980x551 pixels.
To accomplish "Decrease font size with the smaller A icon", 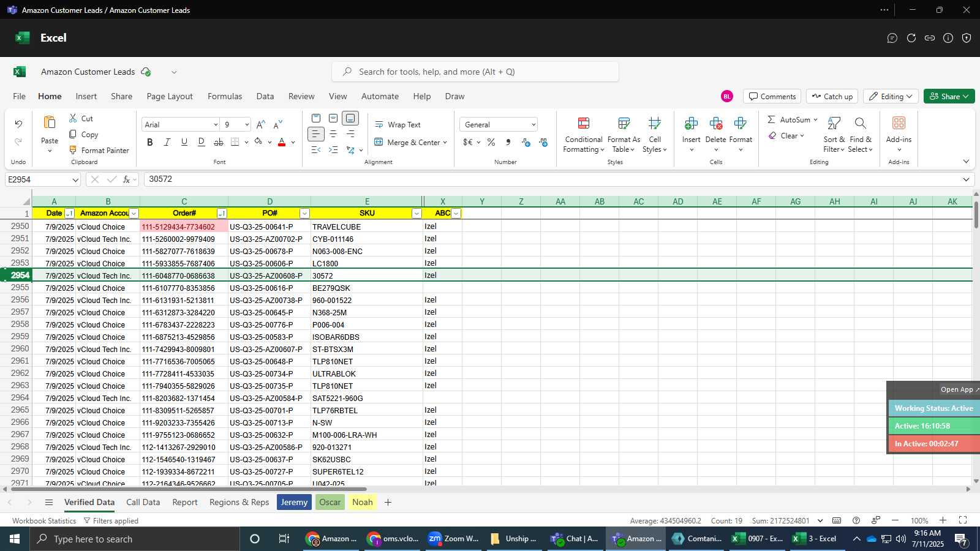I will pyautogui.click(x=278, y=124).
